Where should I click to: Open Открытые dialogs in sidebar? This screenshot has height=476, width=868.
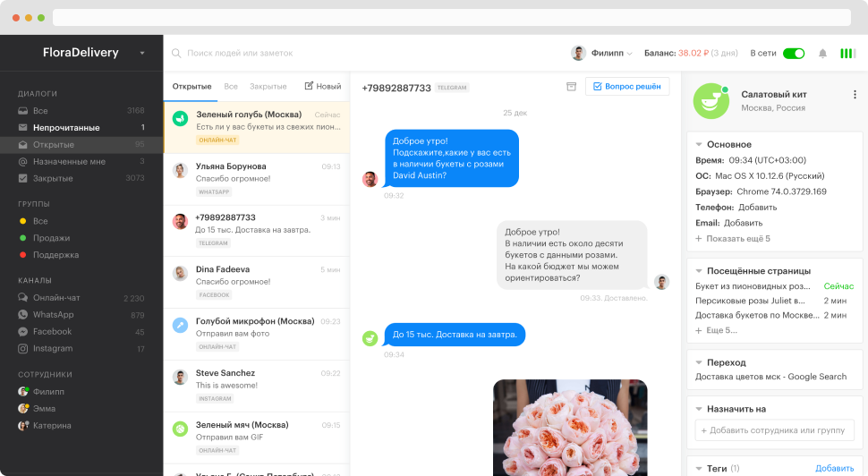81,144
